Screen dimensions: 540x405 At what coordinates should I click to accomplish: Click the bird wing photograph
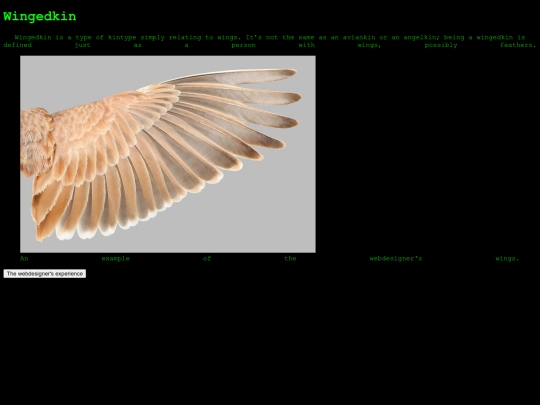[x=168, y=154]
